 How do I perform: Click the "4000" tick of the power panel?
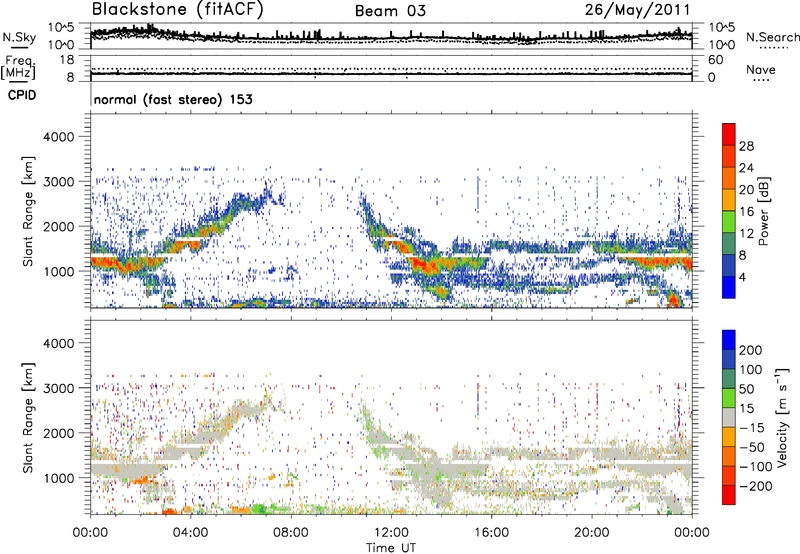(59, 137)
